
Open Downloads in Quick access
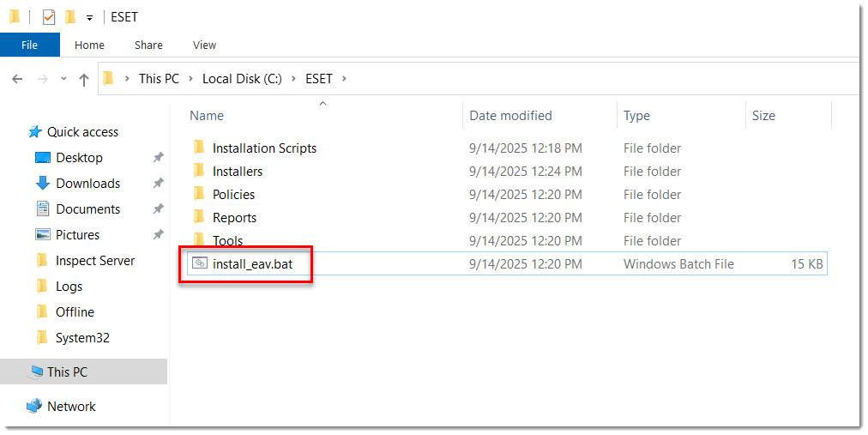click(x=88, y=184)
